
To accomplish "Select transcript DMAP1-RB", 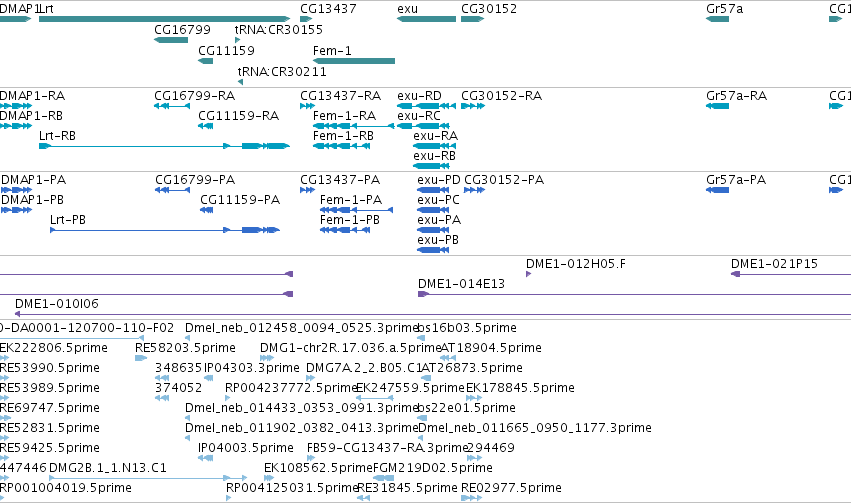I will click(x=31, y=116).
